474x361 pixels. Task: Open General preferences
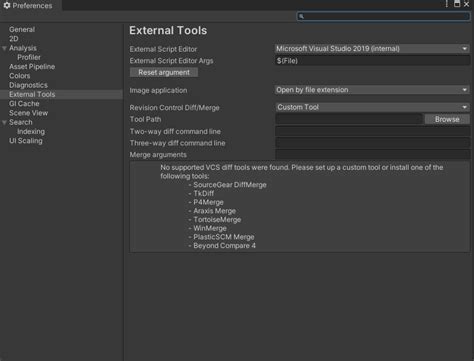click(x=22, y=29)
